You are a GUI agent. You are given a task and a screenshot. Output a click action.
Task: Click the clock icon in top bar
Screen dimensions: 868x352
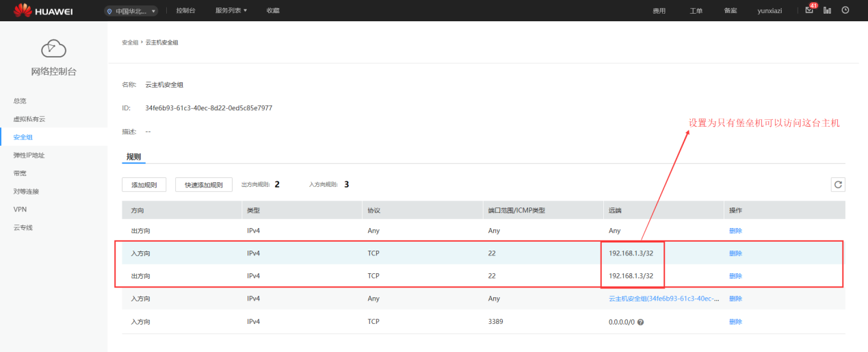point(845,10)
